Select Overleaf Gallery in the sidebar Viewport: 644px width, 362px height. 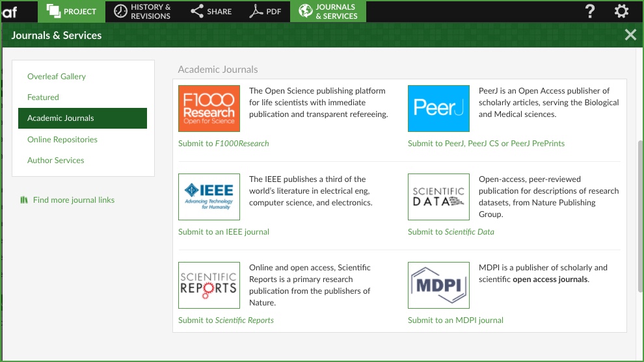point(57,76)
